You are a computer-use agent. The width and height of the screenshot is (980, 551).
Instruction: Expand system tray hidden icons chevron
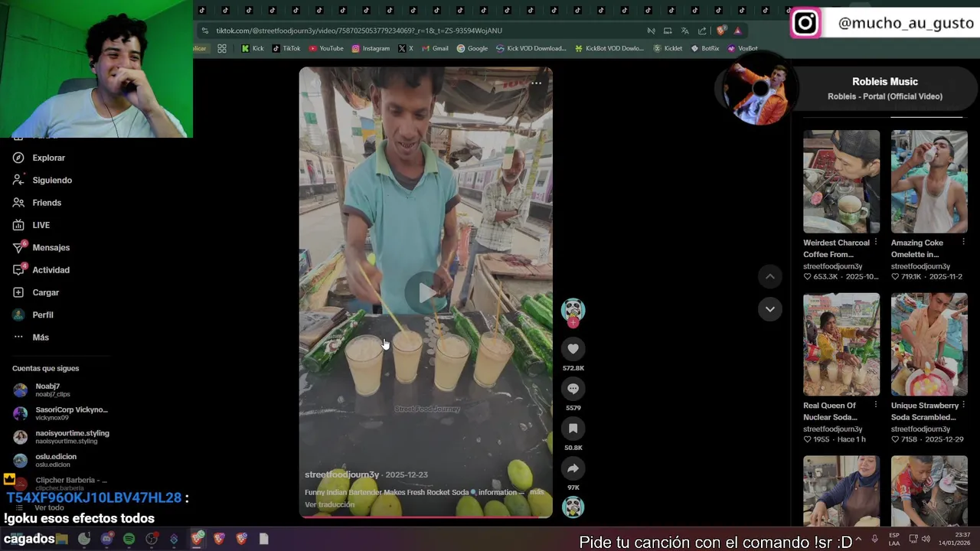pos(858,539)
